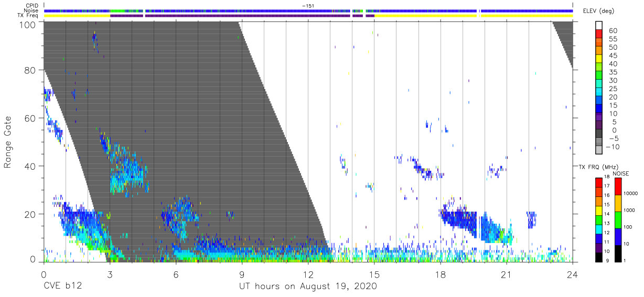This screenshot has height=297, width=644.
Task: Click the 24 tick on UT hours axis
Action: 572,274
